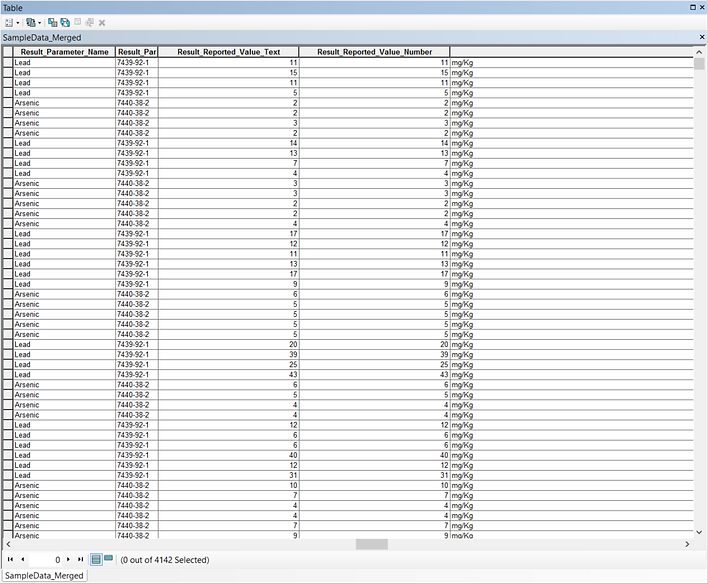Select the row selector for Lead value 43
The image size is (708, 584).
tap(8, 374)
